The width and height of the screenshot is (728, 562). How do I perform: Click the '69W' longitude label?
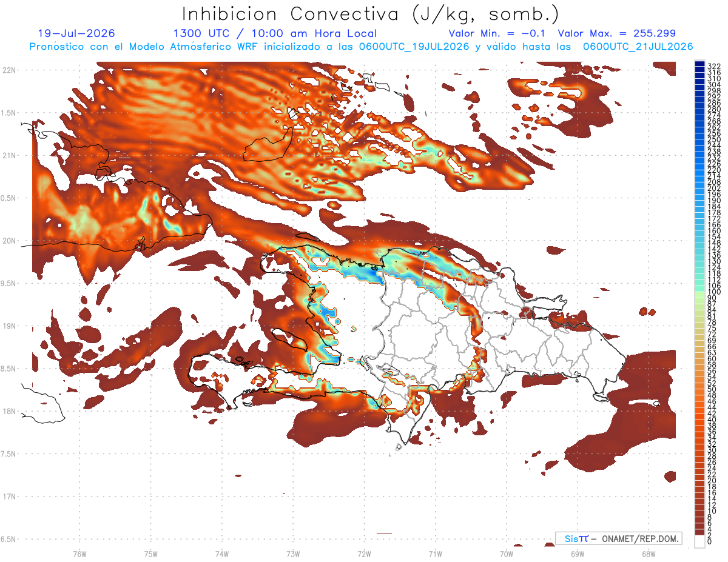577,554
